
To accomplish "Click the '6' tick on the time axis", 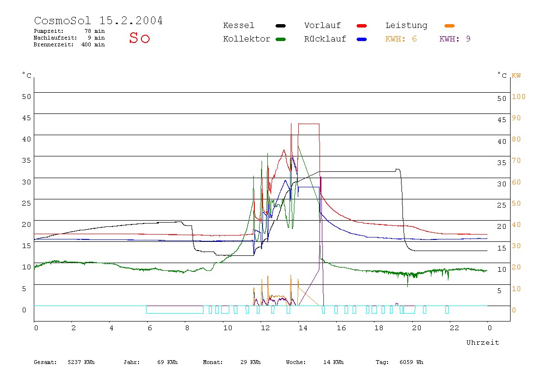I will point(150,328).
